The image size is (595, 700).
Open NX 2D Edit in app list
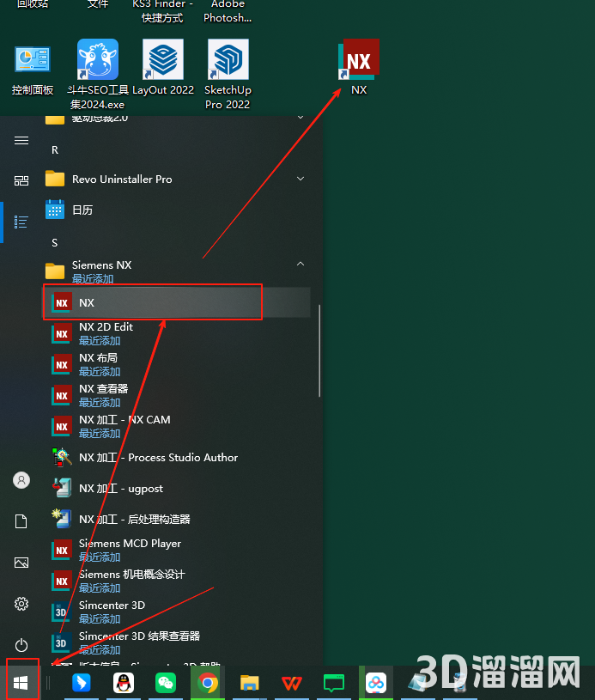pos(106,333)
